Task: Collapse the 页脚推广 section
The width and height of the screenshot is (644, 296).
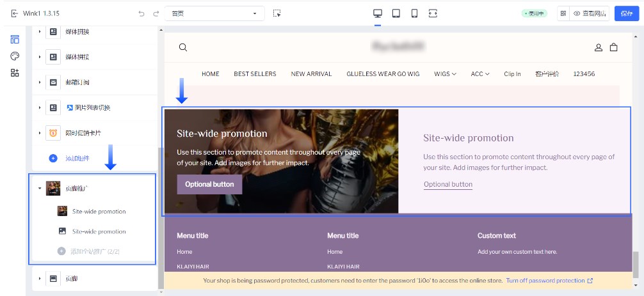Action: tap(39, 189)
